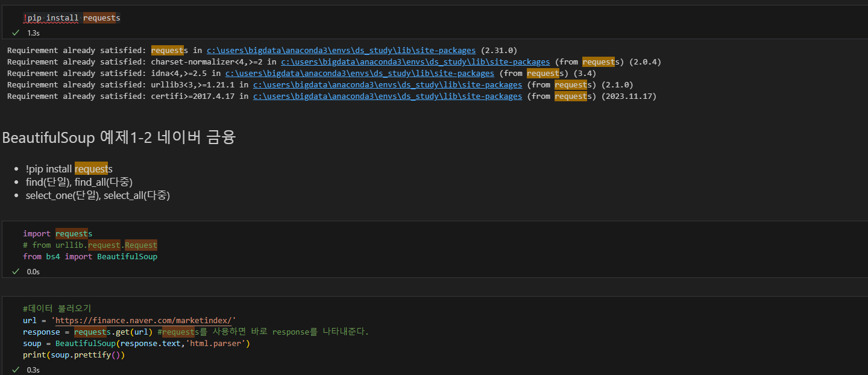Click the '1.3s' execution time label
Image resolution: width=868 pixels, height=375 pixels.
[33, 33]
